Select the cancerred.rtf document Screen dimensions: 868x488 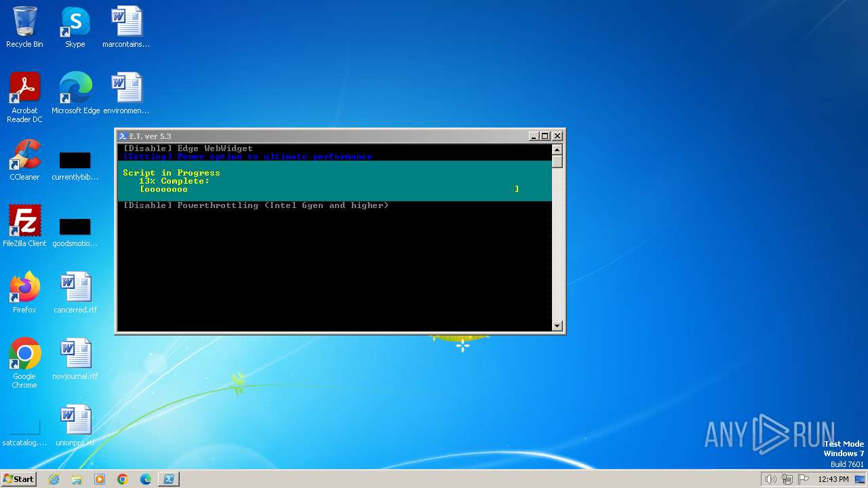(x=75, y=292)
